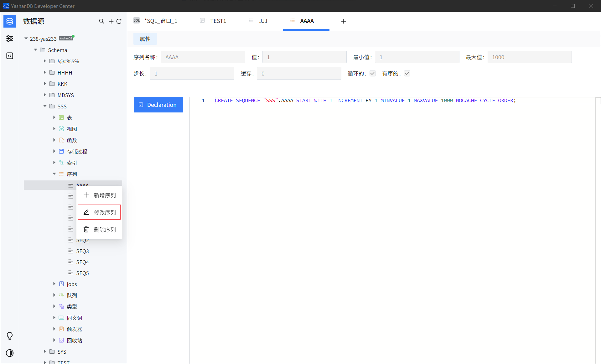Image resolution: width=601 pixels, height=364 pixels.
Task: Toggle the 有序的 checkbox
Action: 407,73
